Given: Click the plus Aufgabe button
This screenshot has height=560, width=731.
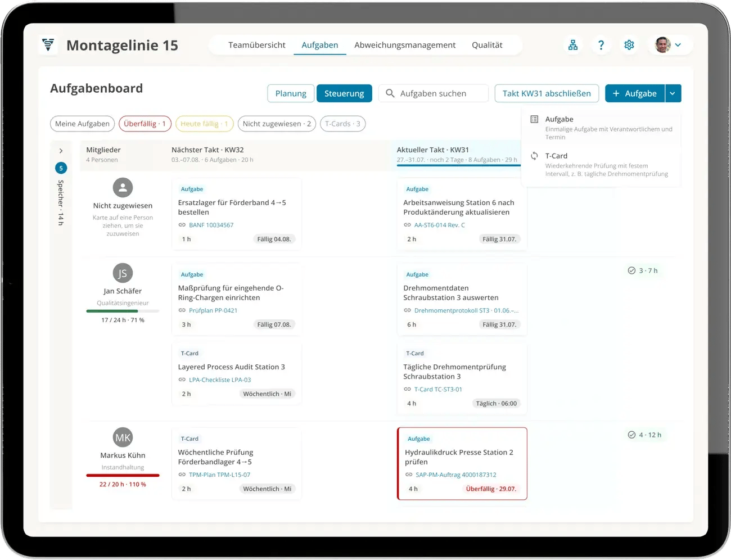Looking at the screenshot, I should 635,93.
